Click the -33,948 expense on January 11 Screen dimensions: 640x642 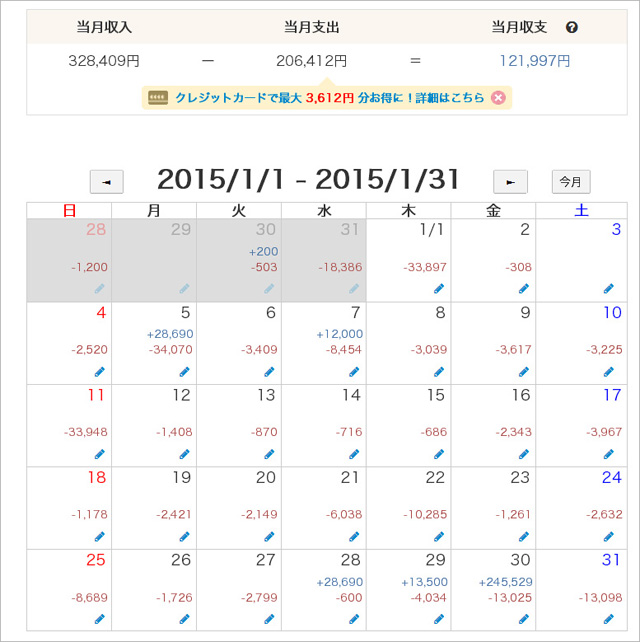pyautogui.click(x=86, y=432)
